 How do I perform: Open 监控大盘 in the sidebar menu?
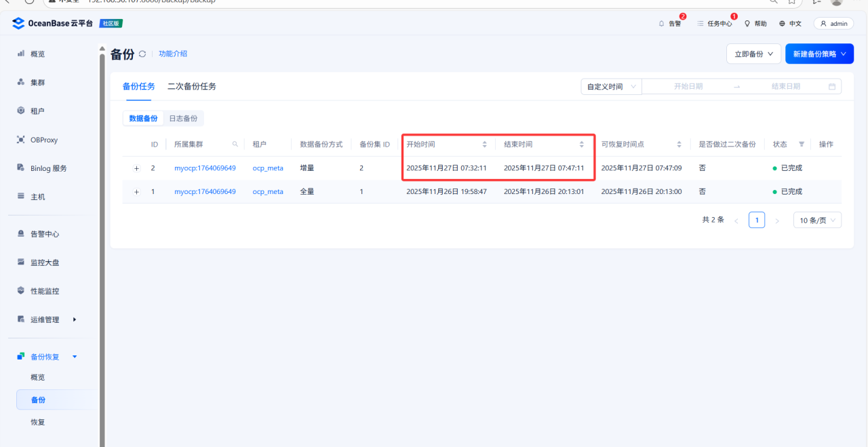tap(45, 263)
